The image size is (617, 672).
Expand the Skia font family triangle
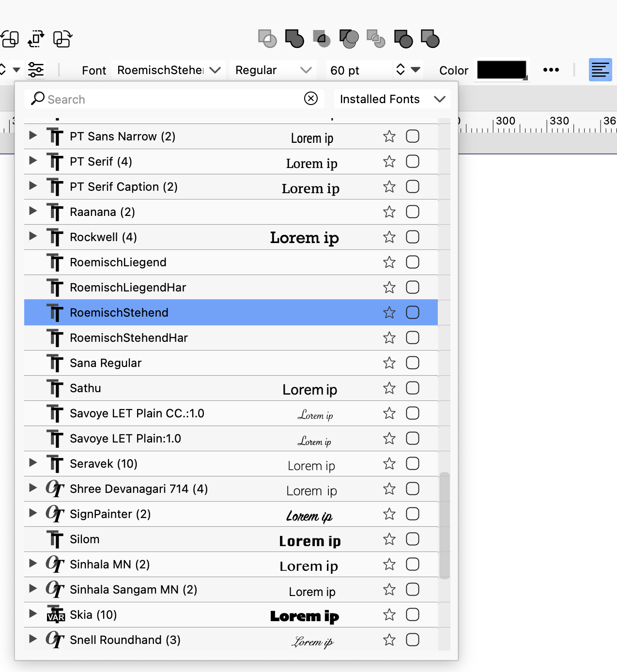33,614
